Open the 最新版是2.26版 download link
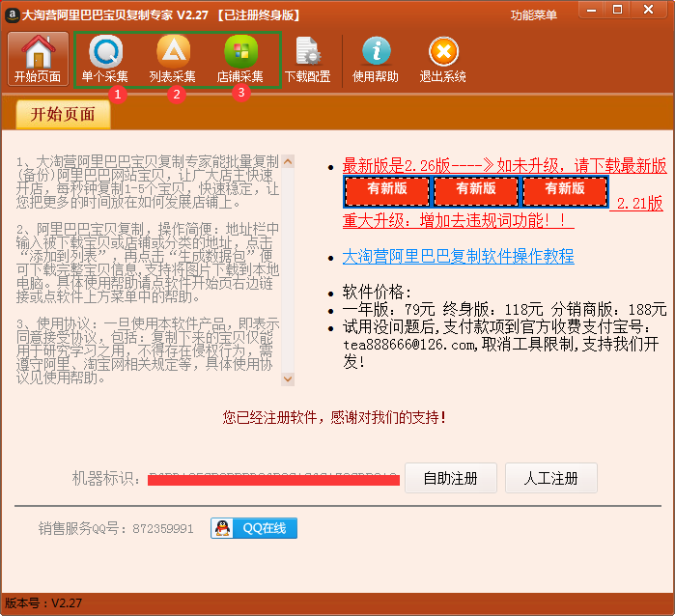Image resolution: width=675 pixels, height=616 pixels. [x=504, y=165]
